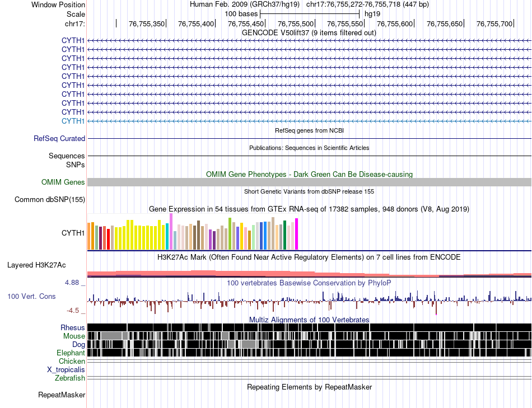532x408 pixels.
Task: Click the X_tropicalis species label
Action: tap(66, 370)
